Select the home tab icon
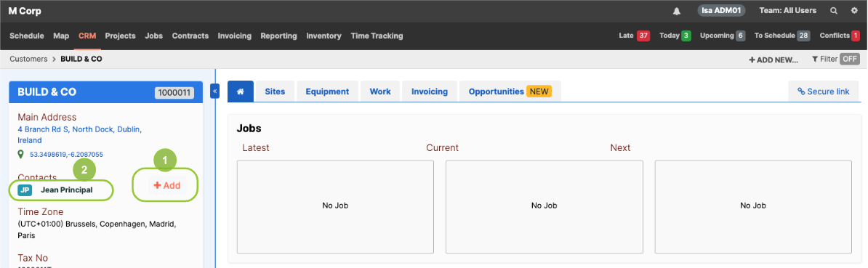 click(240, 92)
